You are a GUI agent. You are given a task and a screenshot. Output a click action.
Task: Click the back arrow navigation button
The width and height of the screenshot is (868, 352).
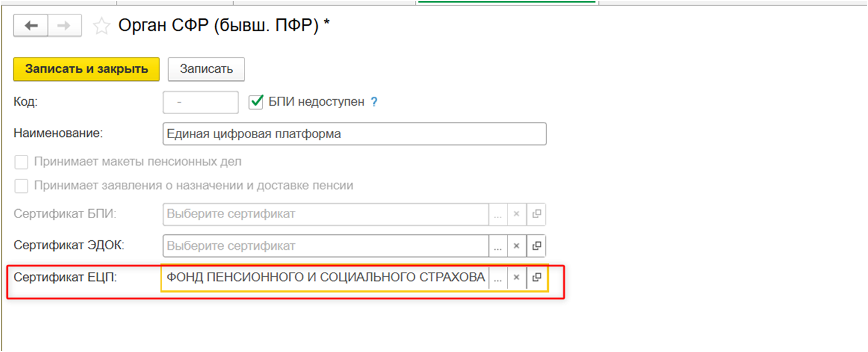point(30,26)
